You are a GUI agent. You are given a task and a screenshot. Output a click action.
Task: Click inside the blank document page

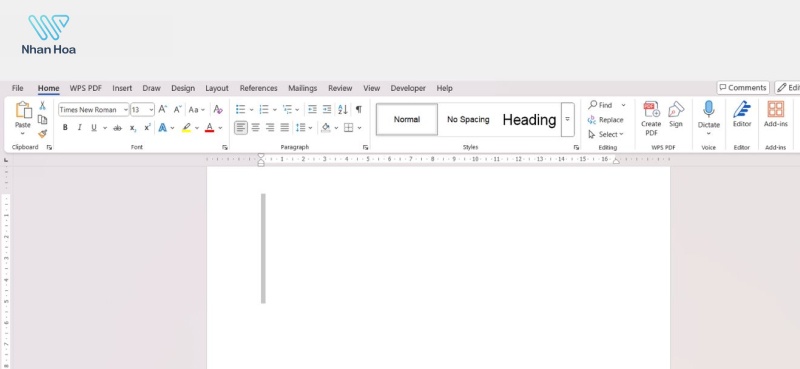[438, 267]
